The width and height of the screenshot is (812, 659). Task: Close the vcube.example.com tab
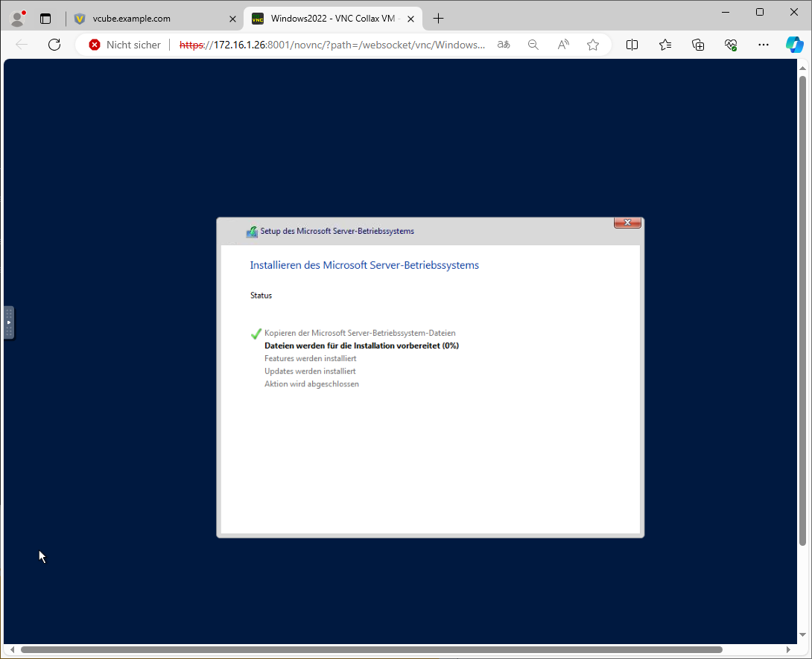tap(232, 19)
